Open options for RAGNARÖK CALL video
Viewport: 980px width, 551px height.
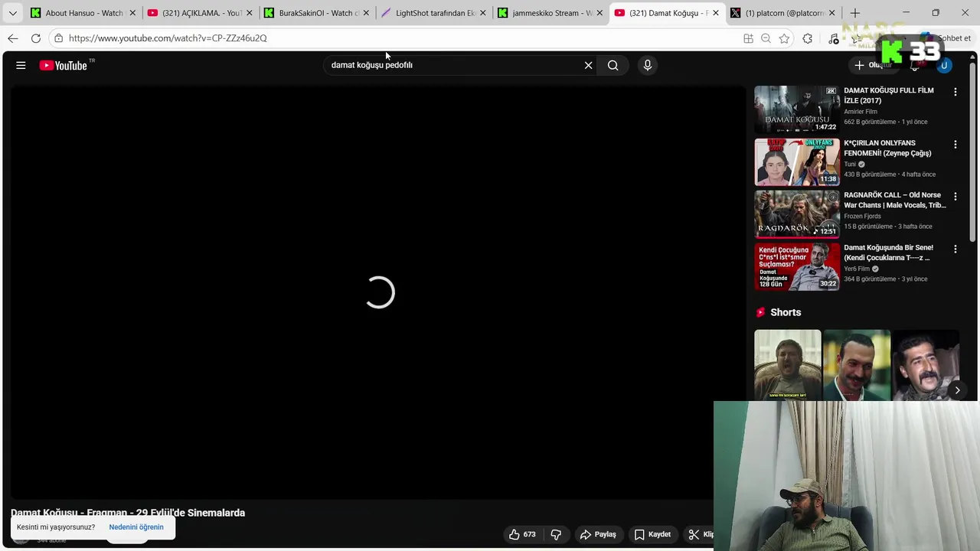point(955,197)
